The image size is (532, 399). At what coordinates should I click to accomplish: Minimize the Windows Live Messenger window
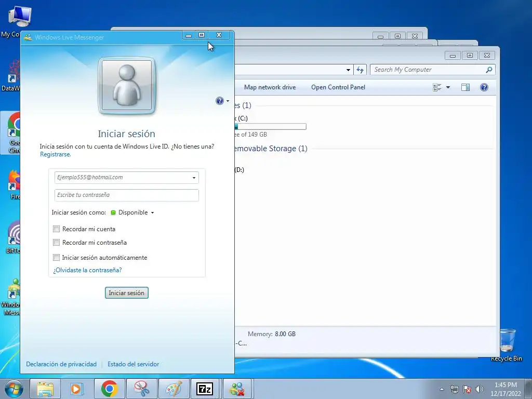(189, 35)
